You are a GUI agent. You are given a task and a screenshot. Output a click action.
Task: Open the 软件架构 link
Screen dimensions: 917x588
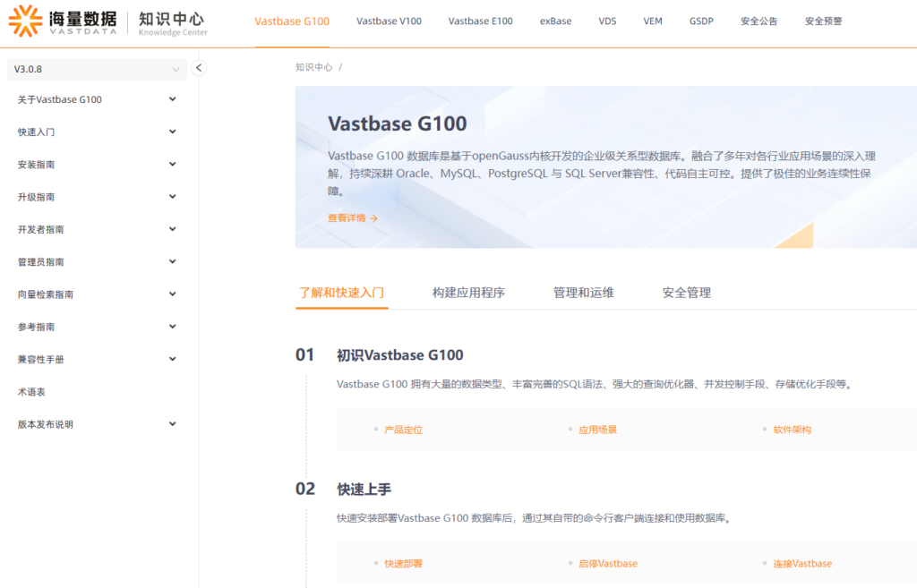(x=792, y=430)
